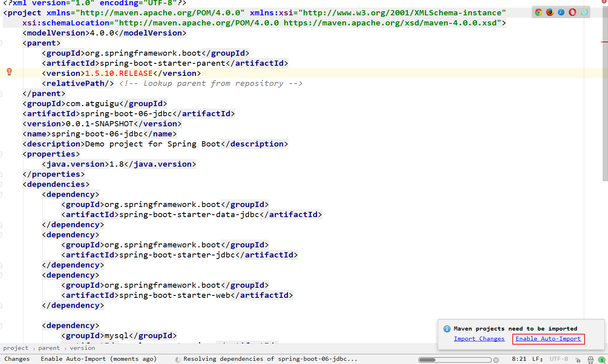The height and width of the screenshot is (364, 608).
Task: Click 'spring-boot-starter-web' artifactId text
Action: (x=175, y=295)
